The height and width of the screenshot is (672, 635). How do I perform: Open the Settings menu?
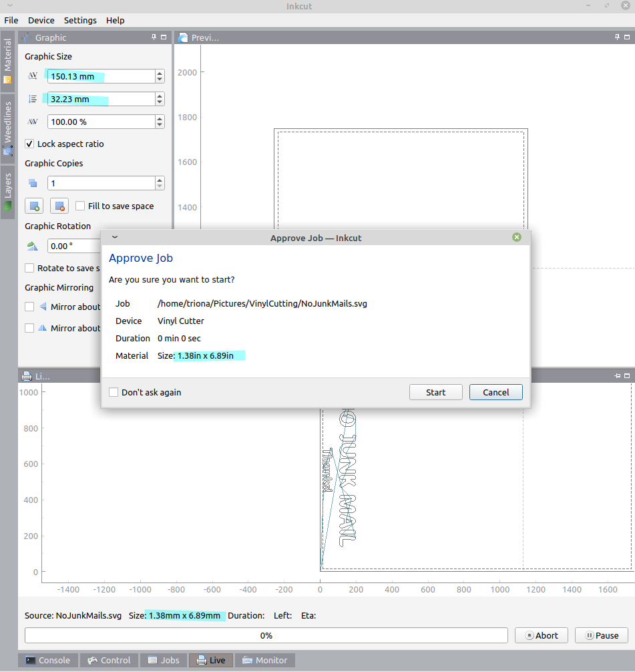tap(80, 20)
